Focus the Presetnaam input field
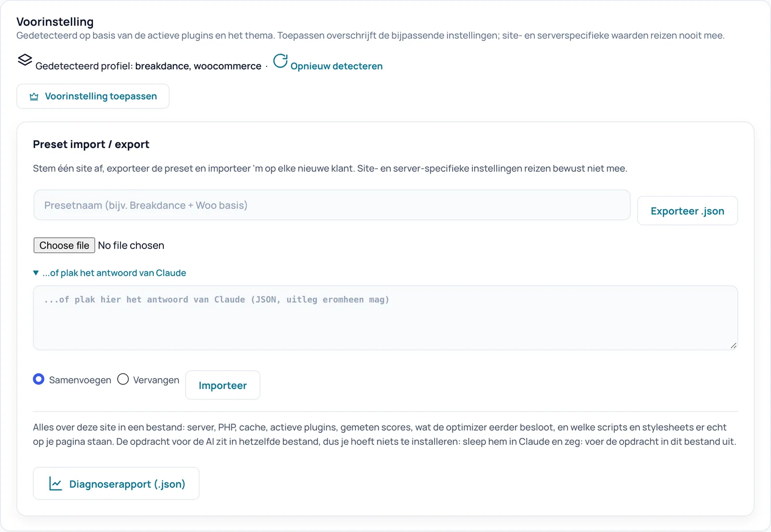Screen dimensions: 771x532 point(332,205)
